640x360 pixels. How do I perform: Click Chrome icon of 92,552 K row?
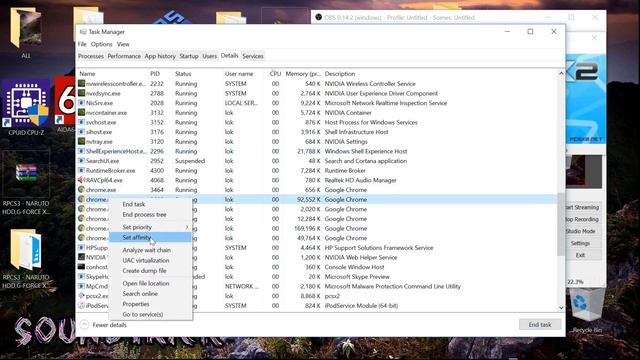82,200
